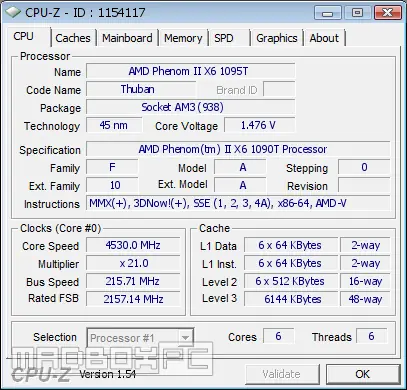Show the About tab
The width and height of the screenshot is (407, 390).
point(324,38)
